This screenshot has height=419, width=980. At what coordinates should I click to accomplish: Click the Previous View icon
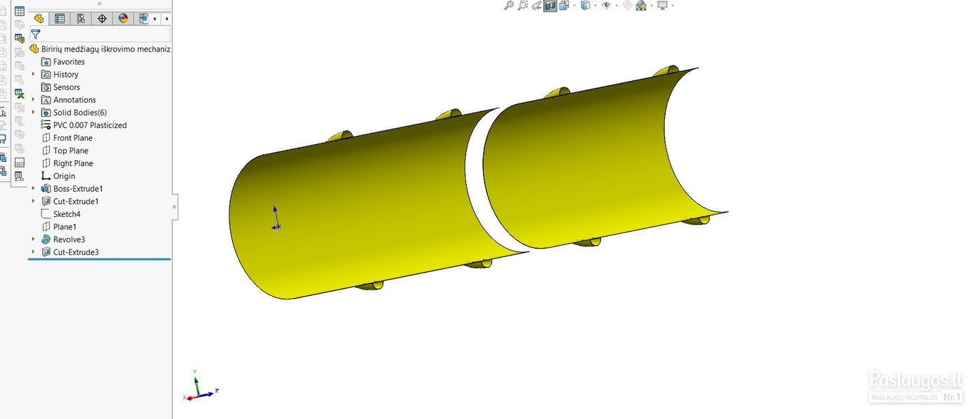[536, 5]
